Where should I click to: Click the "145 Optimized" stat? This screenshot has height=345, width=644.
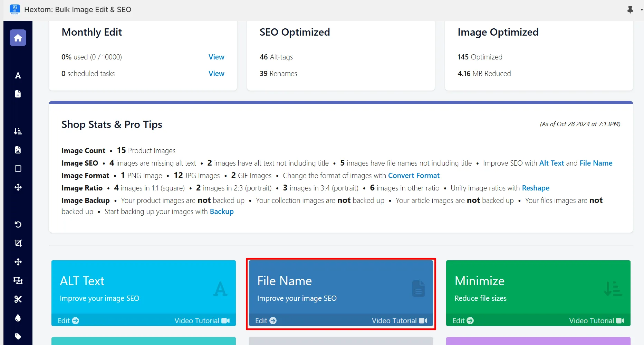(x=480, y=57)
